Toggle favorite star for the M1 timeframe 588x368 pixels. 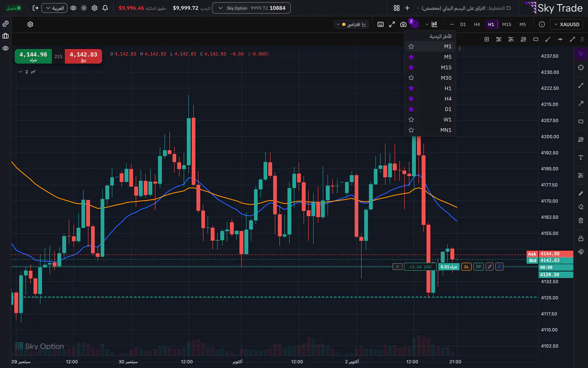click(x=411, y=46)
